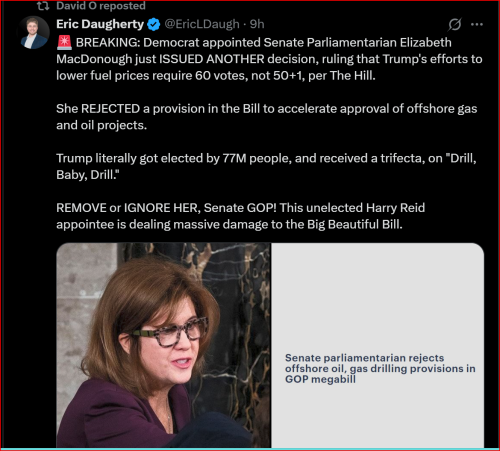Viewport: 500px width, 451px height.
Task: Click the "REMOVE or IGNORE HER" paragraph
Action: coord(240,216)
